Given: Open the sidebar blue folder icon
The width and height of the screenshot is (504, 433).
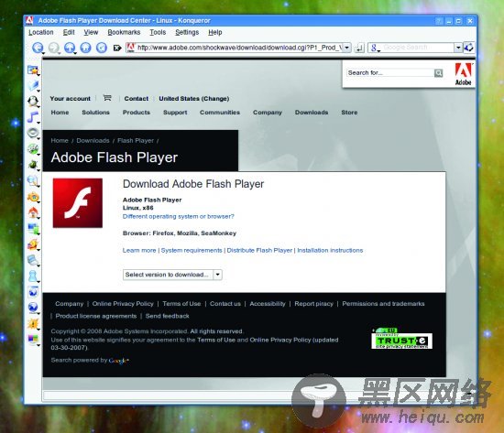Looking at the screenshot, I should point(33,86).
